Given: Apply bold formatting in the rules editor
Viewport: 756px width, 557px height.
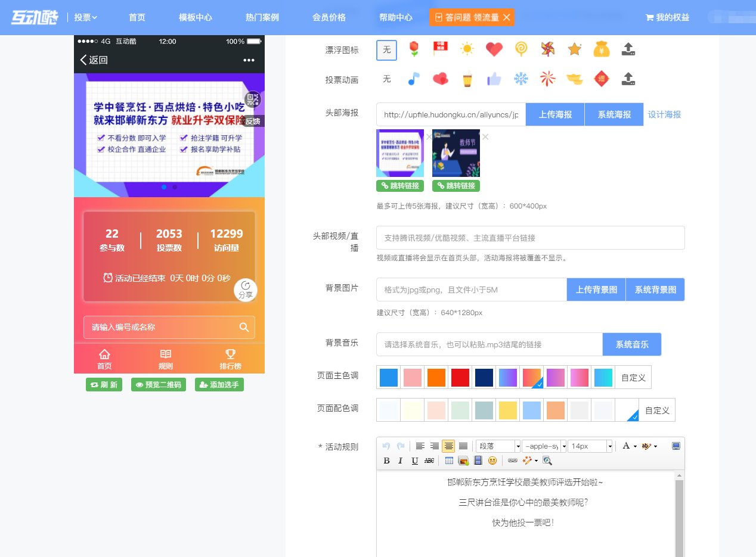Looking at the screenshot, I should [x=386, y=460].
